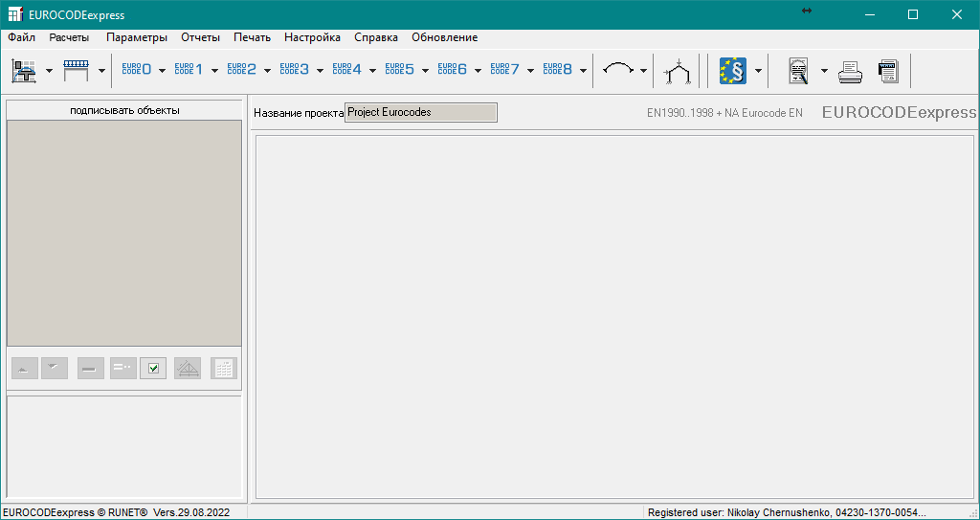
Task: Expand the Eurocode 3 dropdown arrow
Action: (x=320, y=71)
